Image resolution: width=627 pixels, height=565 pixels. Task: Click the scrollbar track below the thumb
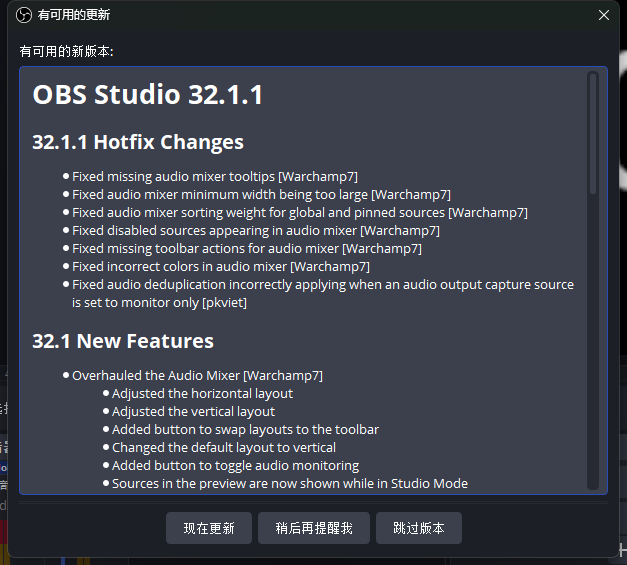(593, 350)
